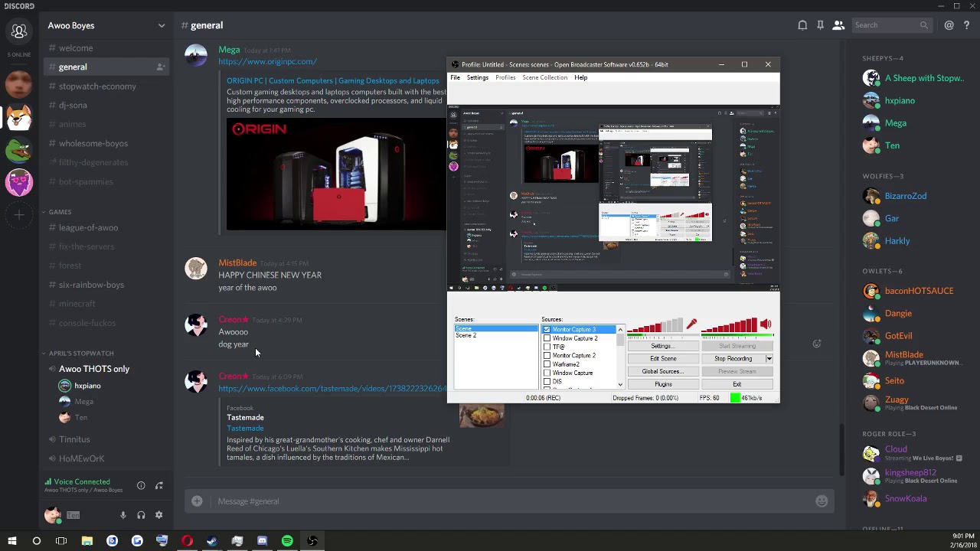Open Discord user settings gear
This screenshot has height=551, width=980.
(159, 515)
